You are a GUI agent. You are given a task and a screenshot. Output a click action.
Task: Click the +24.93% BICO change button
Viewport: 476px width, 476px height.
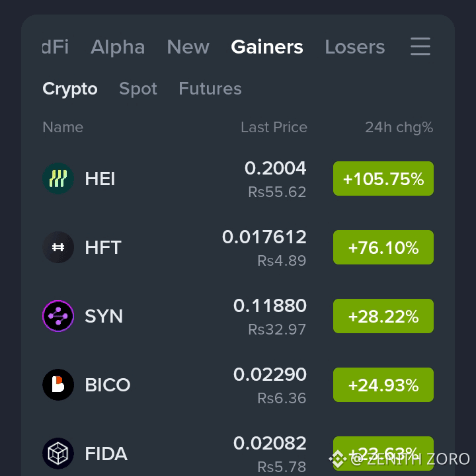[383, 385]
